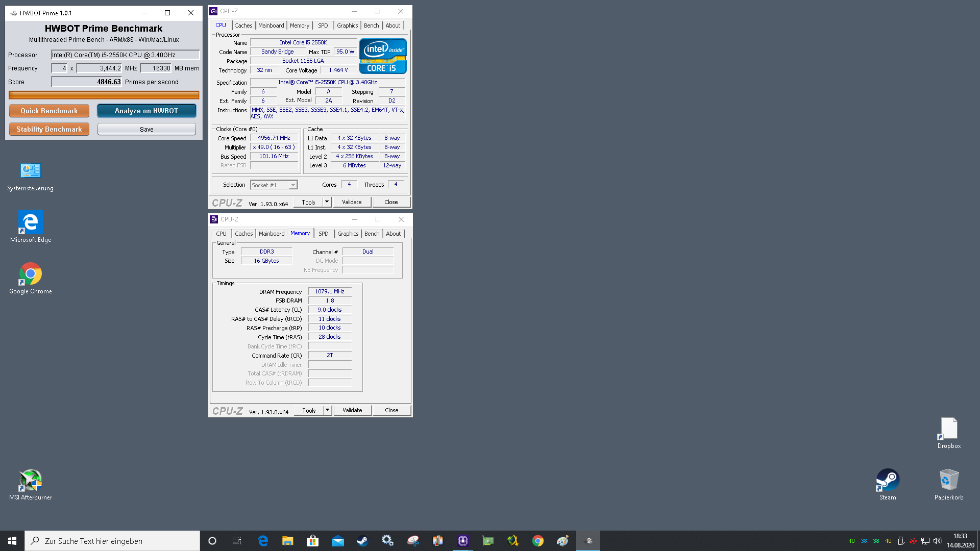Click Close button in bottom CPU-Z window

coord(391,410)
